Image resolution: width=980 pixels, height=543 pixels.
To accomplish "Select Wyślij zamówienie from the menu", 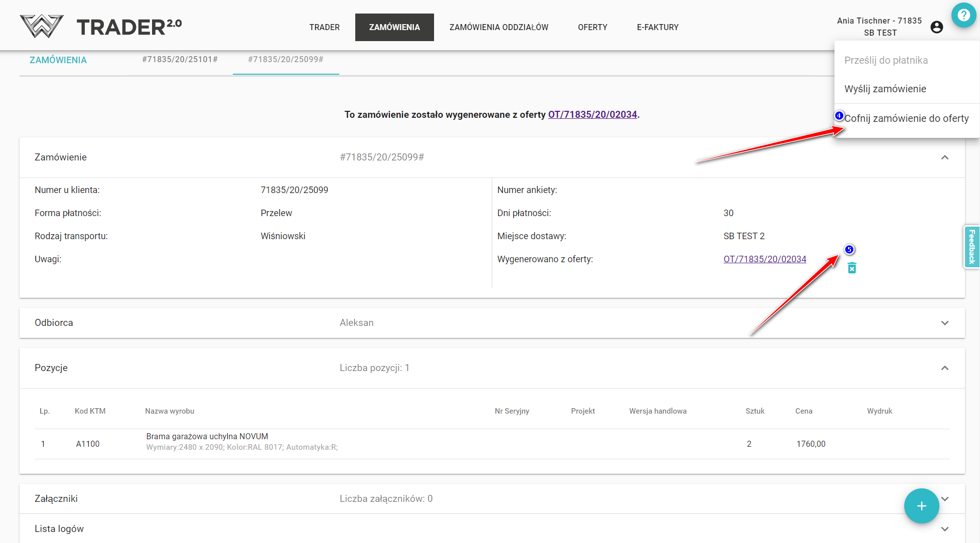I will click(x=885, y=89).
